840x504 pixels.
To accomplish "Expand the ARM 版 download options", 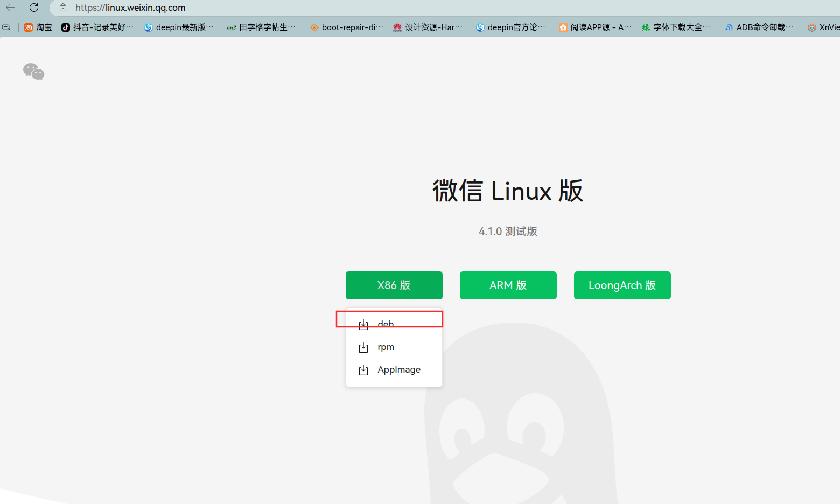I will point(508,285).
